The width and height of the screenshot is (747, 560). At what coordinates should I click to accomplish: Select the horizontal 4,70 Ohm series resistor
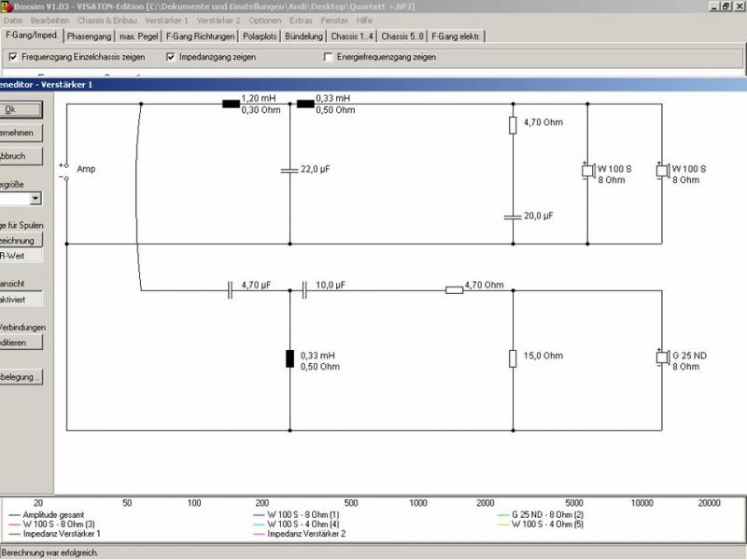click(454, 290)
